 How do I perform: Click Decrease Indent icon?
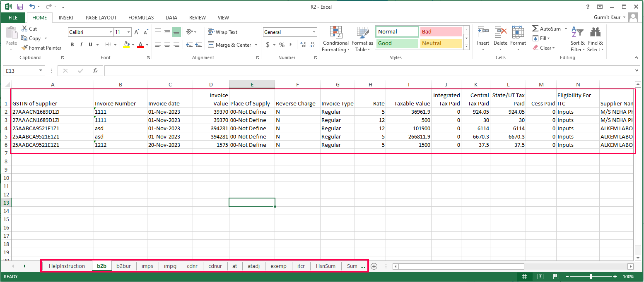point(189,45)
